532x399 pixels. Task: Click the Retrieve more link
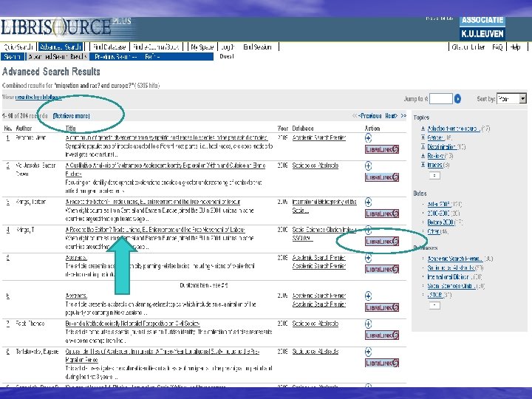coord(71,116)
